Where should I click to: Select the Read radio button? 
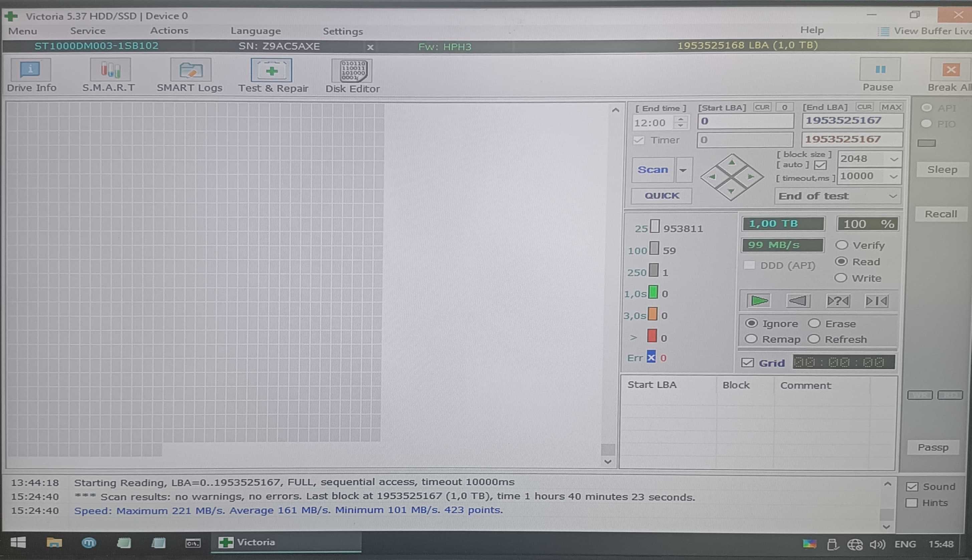coord(841,261)
